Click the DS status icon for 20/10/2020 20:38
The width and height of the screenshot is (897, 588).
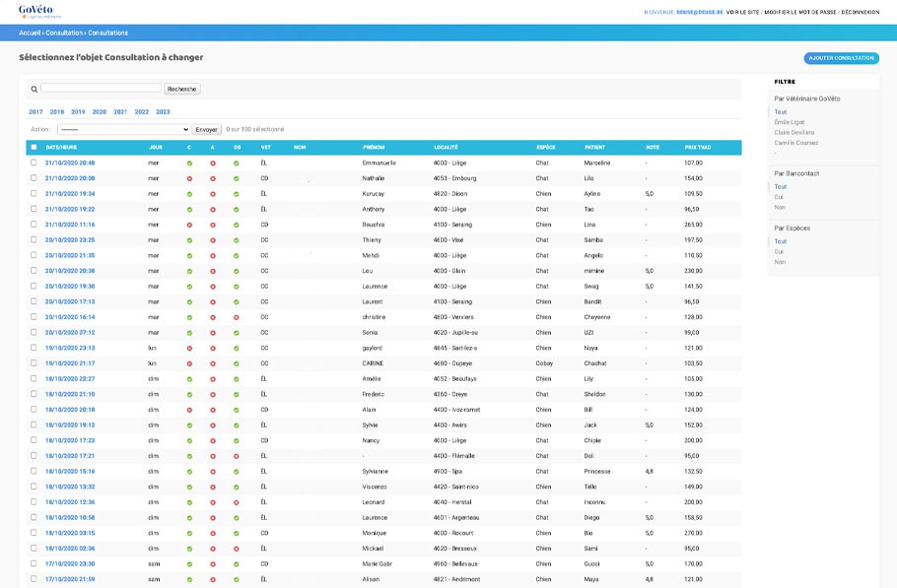(x=237, y=272)
